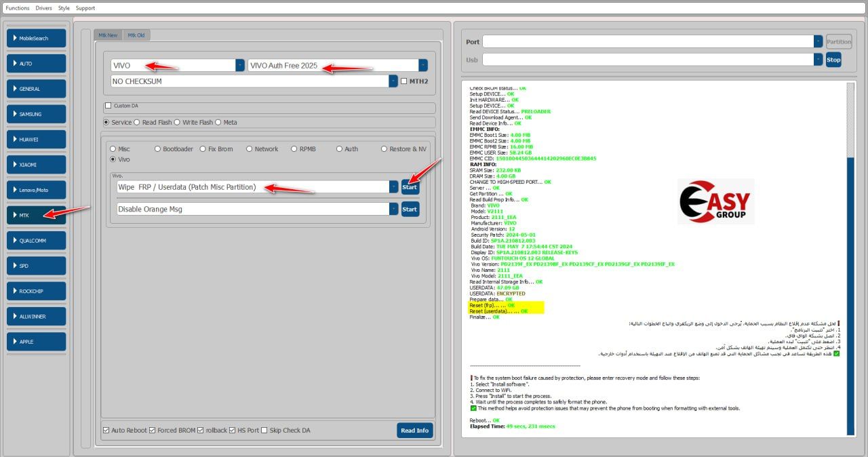
Task: Choose the Vivo radio option
Action: [x=113, y=159]
